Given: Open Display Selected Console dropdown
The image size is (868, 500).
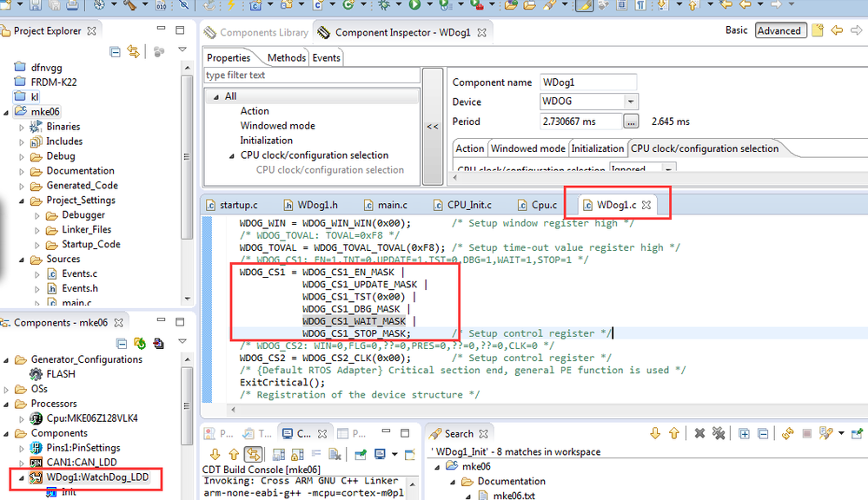Looking at the screenshot, I should tap(394, 455).
